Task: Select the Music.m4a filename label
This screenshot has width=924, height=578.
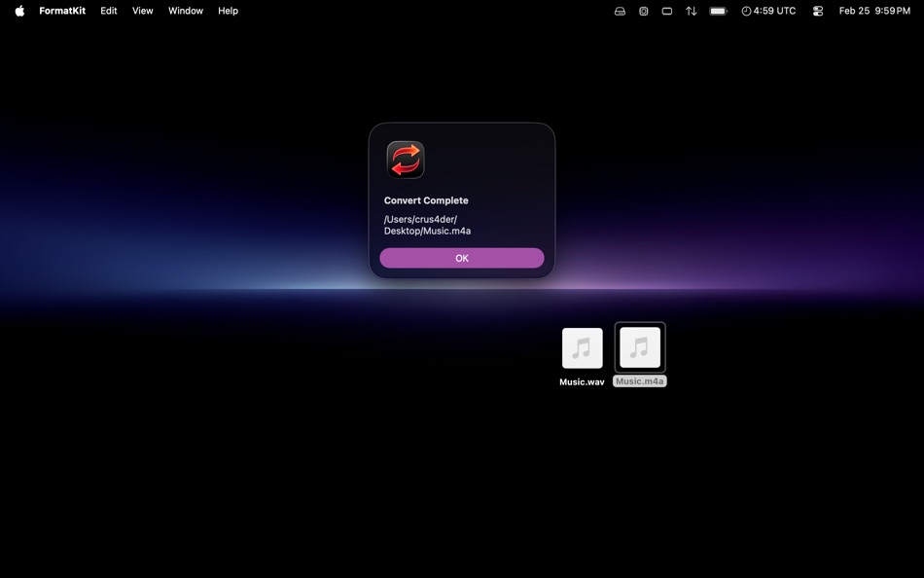Action: [x=639, y=380]
